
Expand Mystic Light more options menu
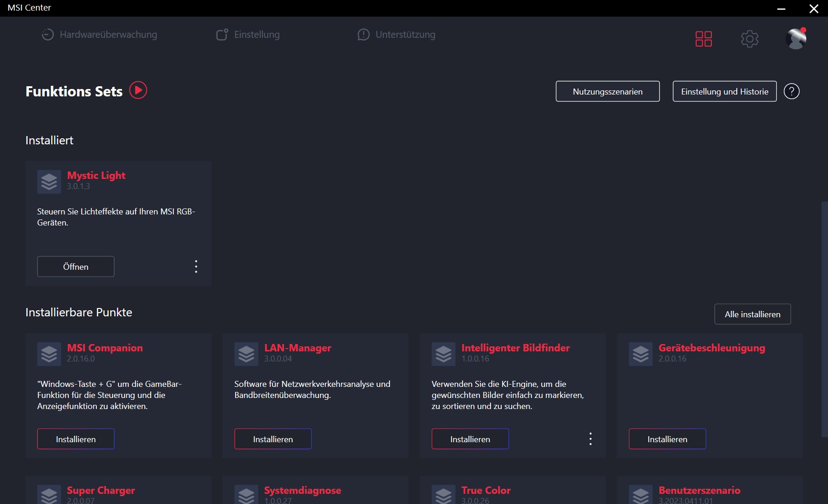coord(196,267)
